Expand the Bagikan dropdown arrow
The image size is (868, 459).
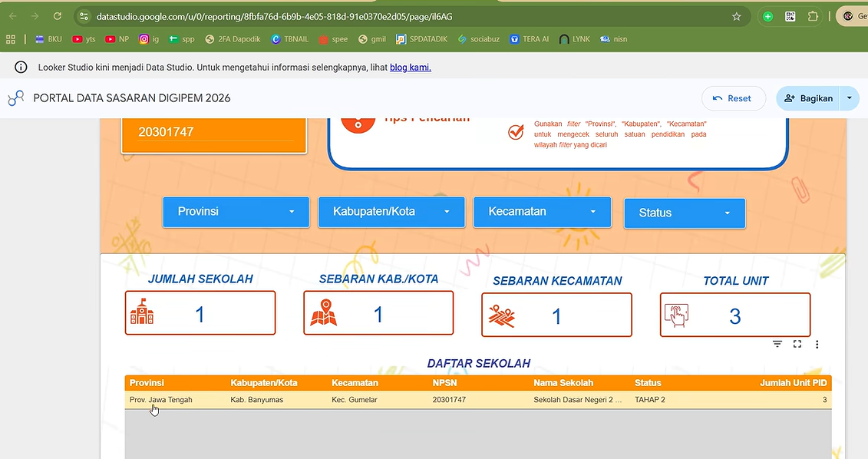849,98
